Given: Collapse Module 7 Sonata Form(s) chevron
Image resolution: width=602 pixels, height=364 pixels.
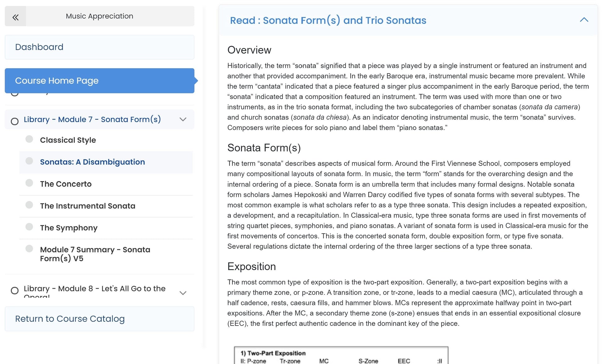Looking at the screenshot, I should click(183, 119).
